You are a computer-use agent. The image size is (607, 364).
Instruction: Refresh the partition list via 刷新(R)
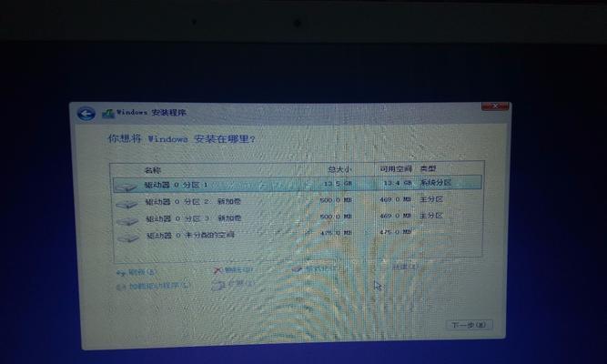142,272
